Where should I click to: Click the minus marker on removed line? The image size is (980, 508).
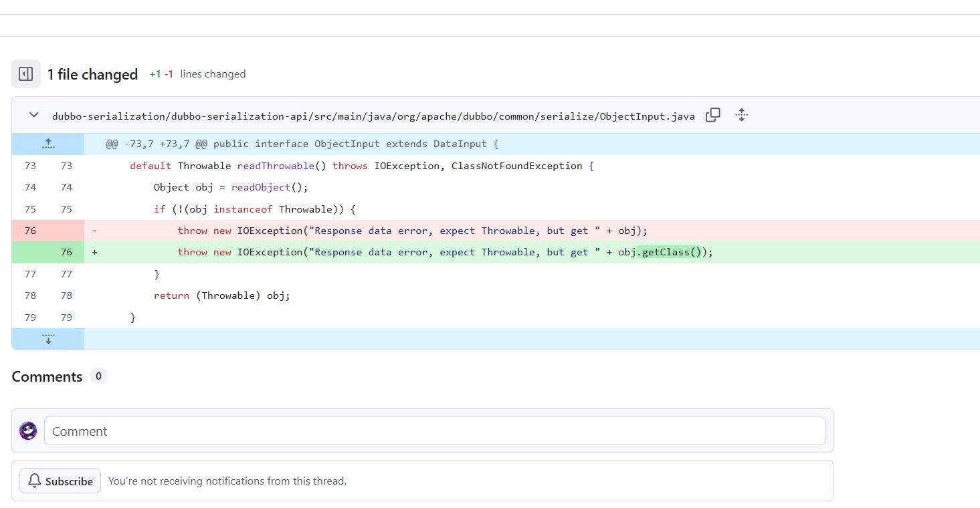(x=94, y=231)
